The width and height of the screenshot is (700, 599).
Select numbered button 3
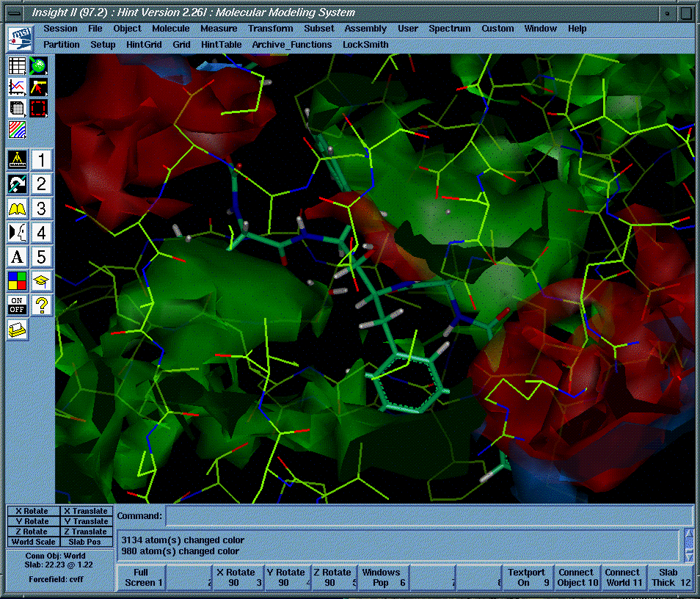[x=41, y=208]
